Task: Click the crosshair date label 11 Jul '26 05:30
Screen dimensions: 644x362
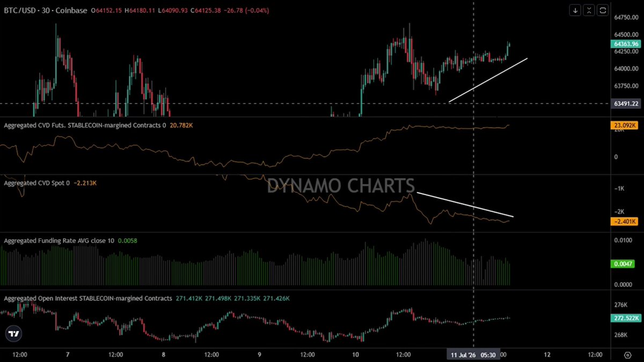Action: (473, 354)
